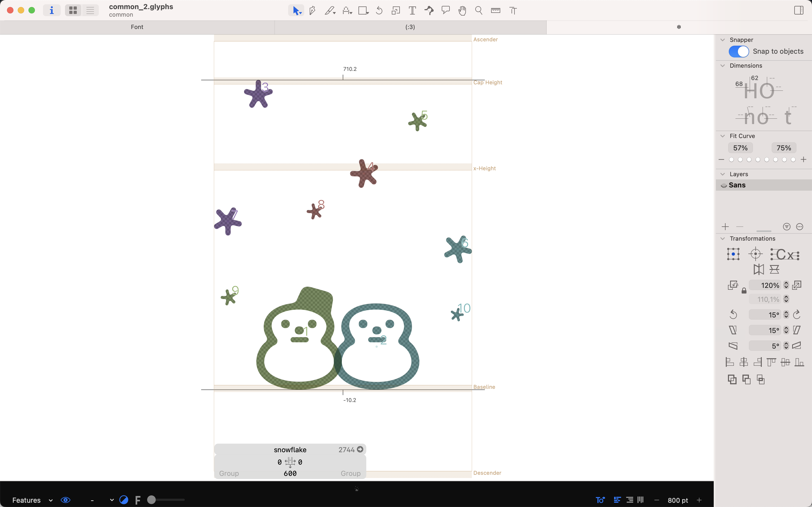This screenshot has height=507, width=812.
Task: Switch to the (:3) tab
Action: (x=410, y=27)
